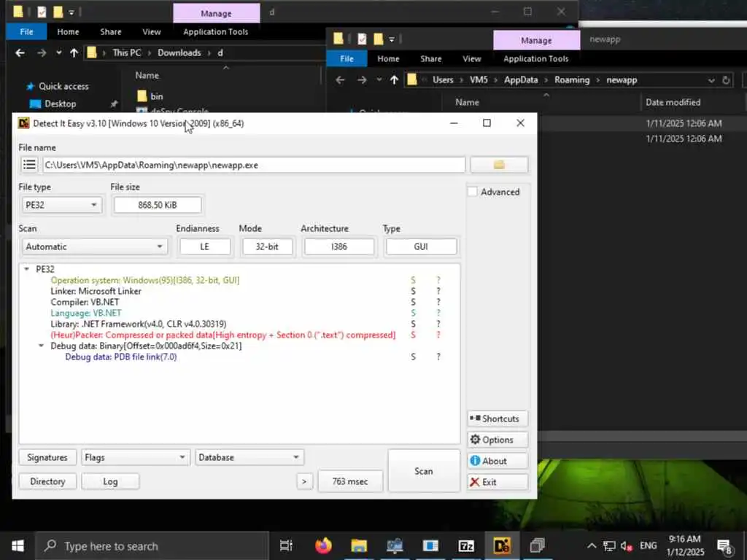Select the PDB file link(7.0) row

click(121, 357)
